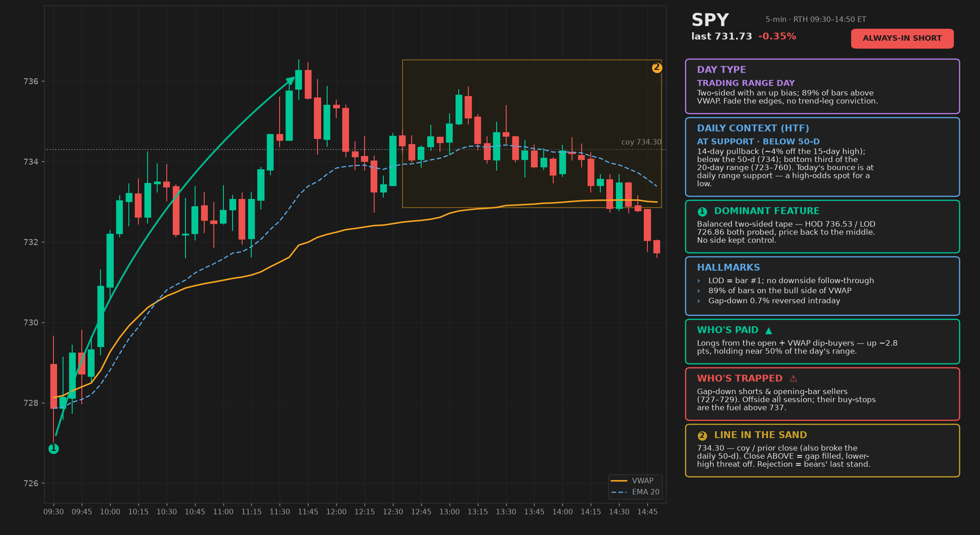Image resolution: width=980 pixels, height=535 pixels.
Task: Click the 'Gap-down shorts & opening-bar sellers' text
Action: (786, 400)
